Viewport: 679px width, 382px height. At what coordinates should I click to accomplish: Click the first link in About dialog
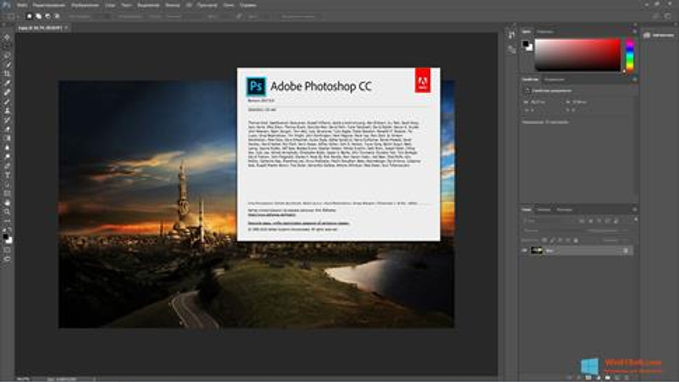(272, 215)
